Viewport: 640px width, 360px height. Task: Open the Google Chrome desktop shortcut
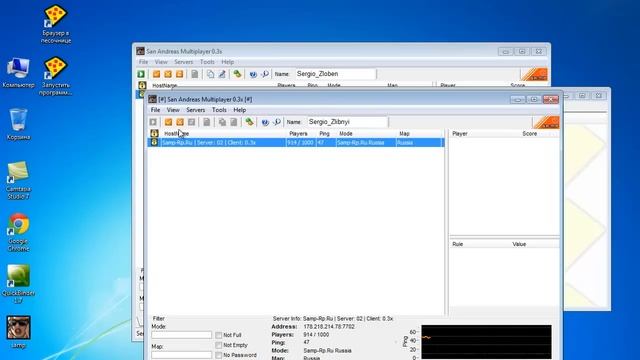click(18, 231)
